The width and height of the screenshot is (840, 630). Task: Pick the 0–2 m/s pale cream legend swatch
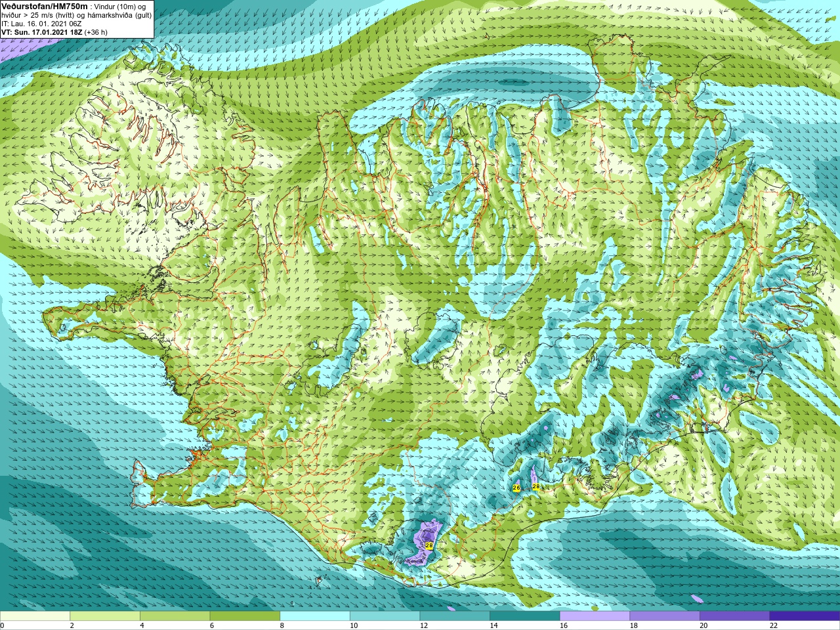click(x=35, y=616)
